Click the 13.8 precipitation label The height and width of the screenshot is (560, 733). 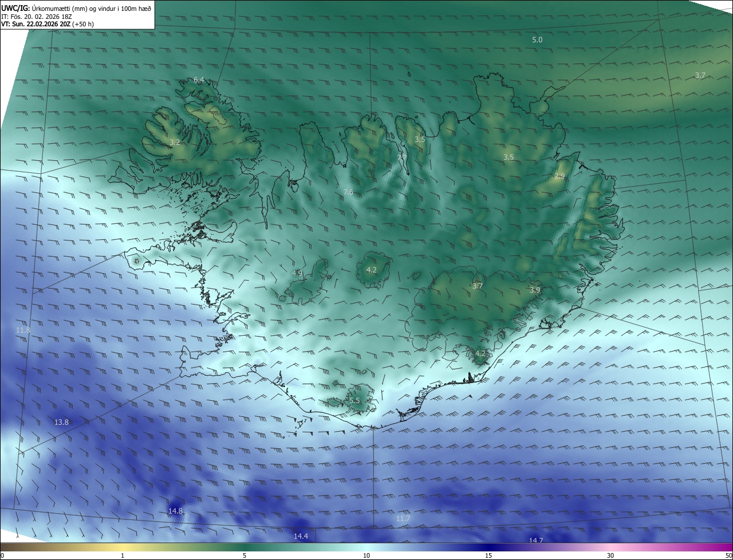pos(61,422)
